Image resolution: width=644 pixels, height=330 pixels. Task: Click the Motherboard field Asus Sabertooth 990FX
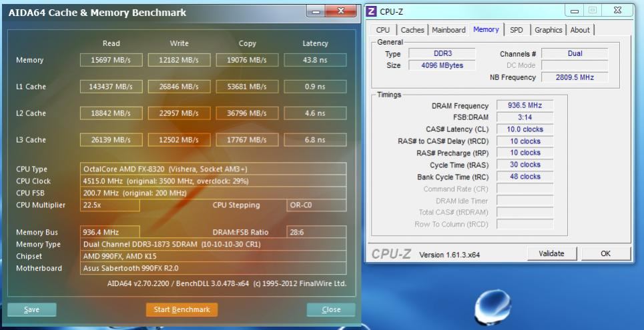pyautogui.click(x=213, y=268)
